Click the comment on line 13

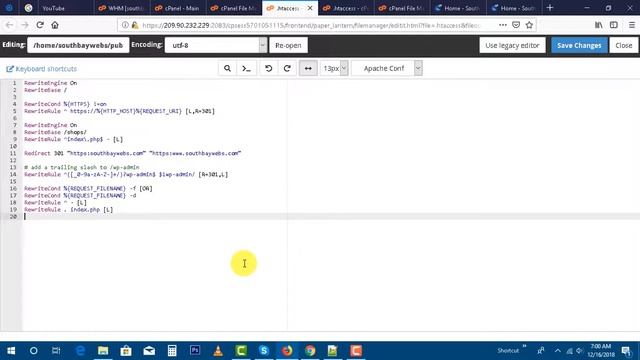coord(82,167)
